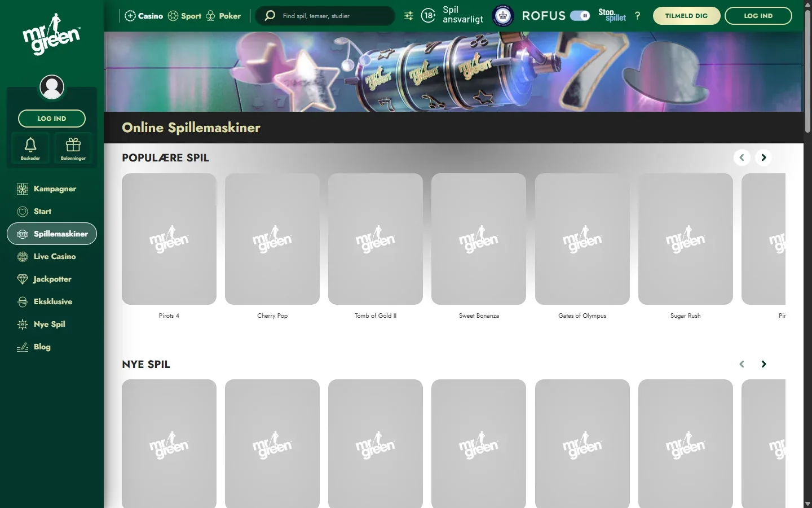Show previous Nye Spil games

(x=742, y=364)
